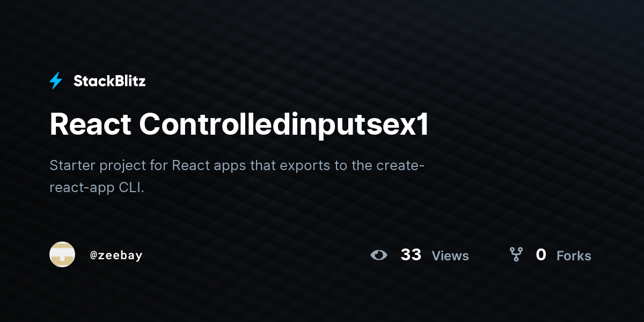Select the 33 view count number

pos(411,255)
